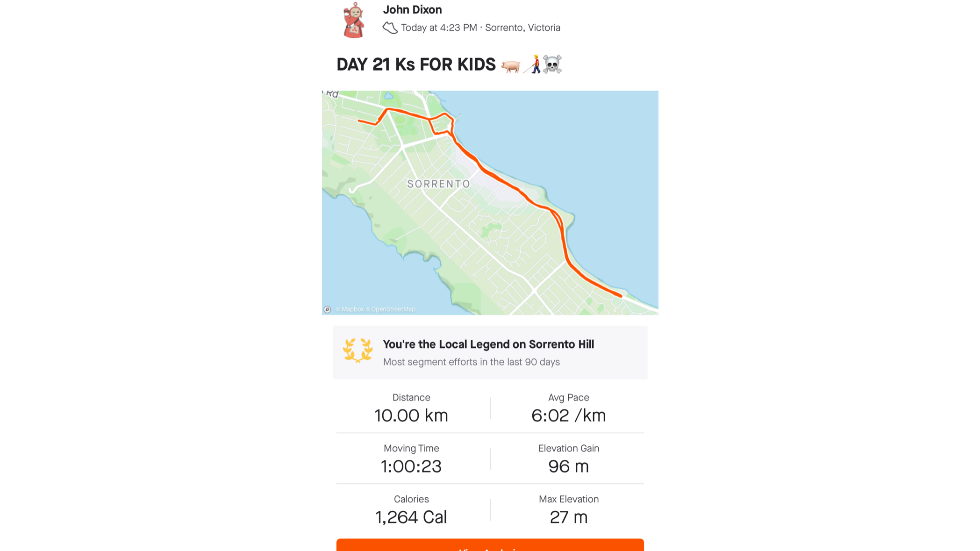Open John Dixon's profile avatar
Screen dimensions: 980x551
point(354,20)
